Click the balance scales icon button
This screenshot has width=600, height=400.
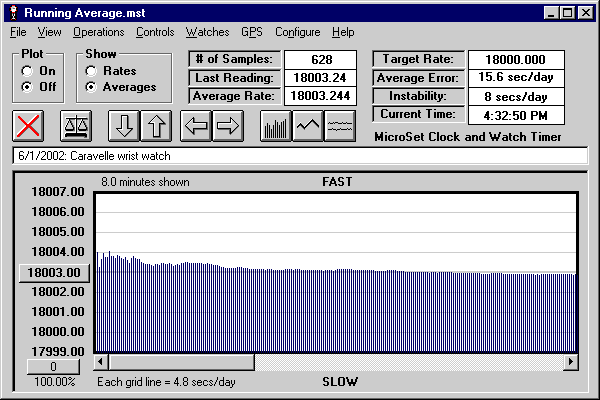pyautogui.click(x=76, y=126)
